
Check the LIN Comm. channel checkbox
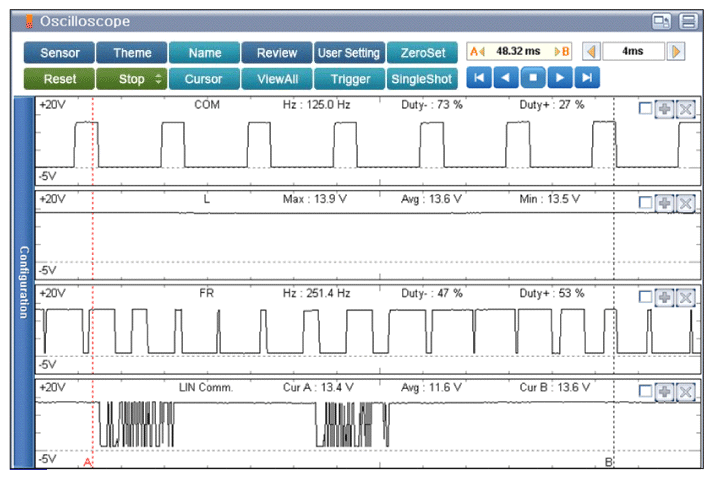(646, 391)
